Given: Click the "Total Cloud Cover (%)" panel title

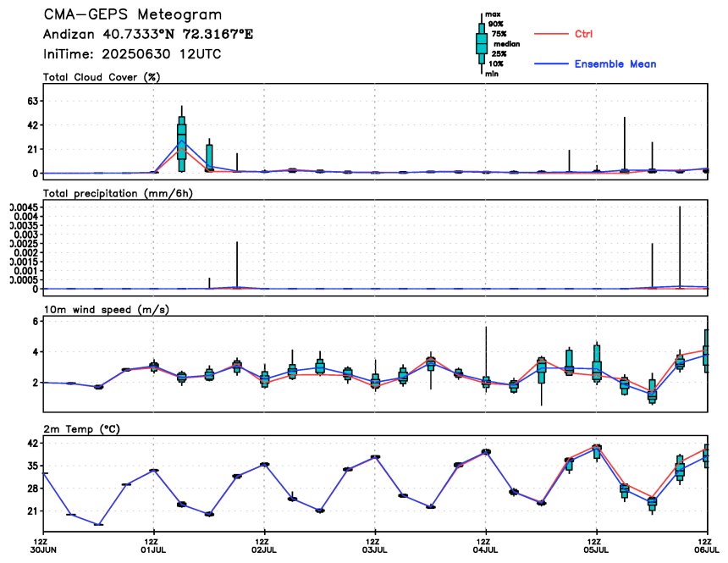Looking at the screenshot, I should tap(102, 77).
